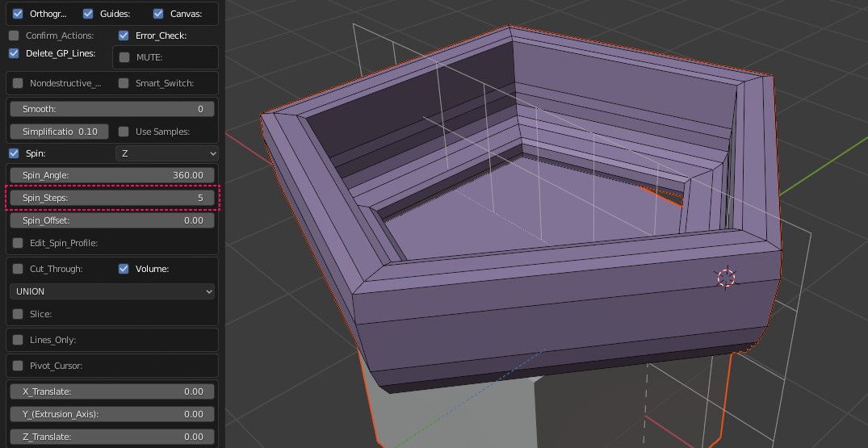Viewport: 868px width, 448px height.
Task: Enable Confirm_Actions checkbox
Action: pyautogui.click(x=14, y=36)
